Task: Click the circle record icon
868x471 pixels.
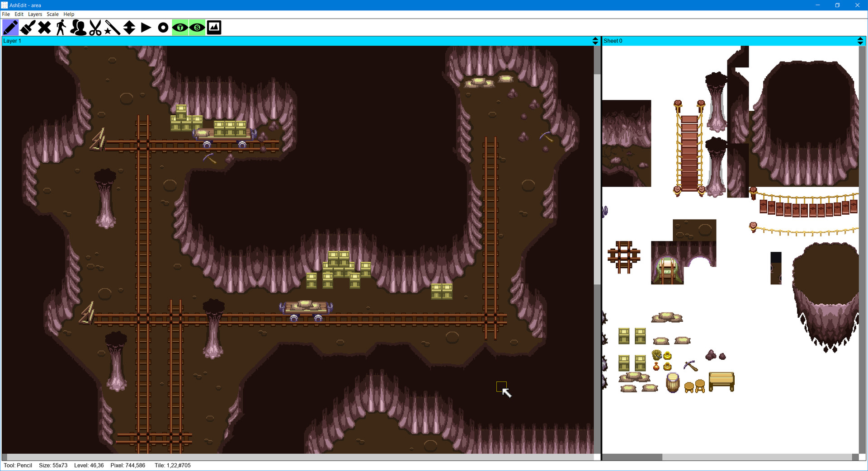Action: 163,28
